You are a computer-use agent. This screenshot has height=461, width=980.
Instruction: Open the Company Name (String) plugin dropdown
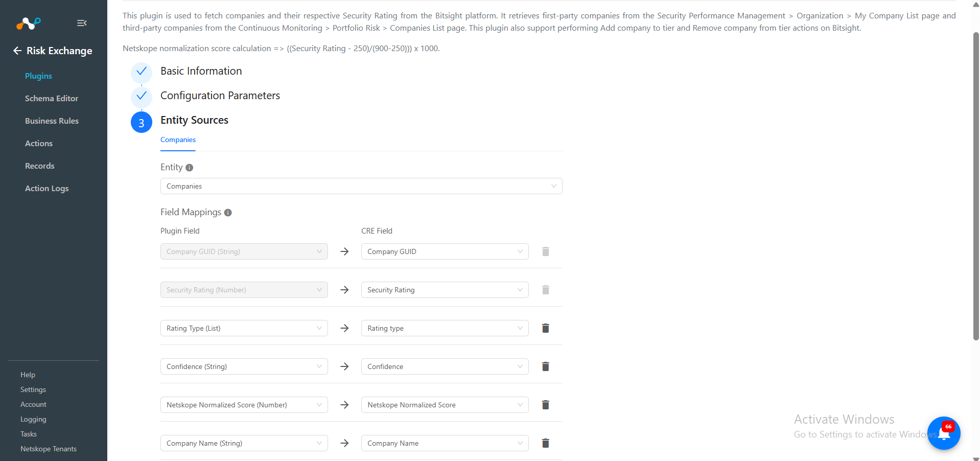click(244, 443)
